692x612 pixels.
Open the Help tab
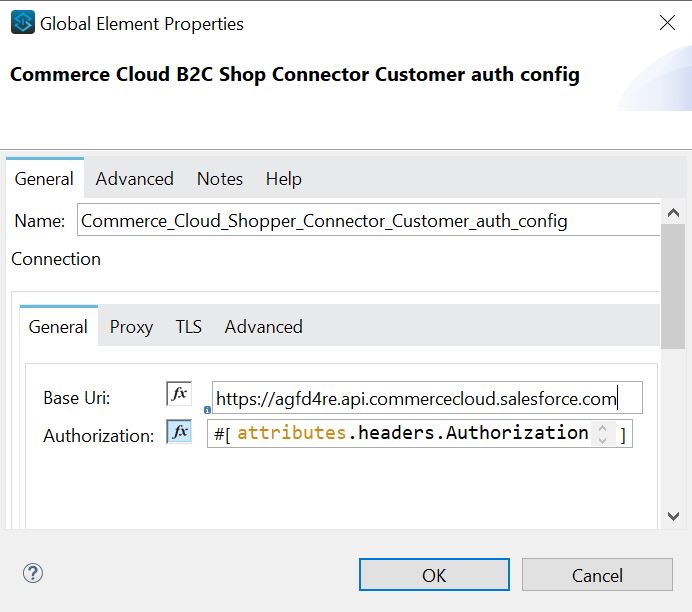point(283,179)
